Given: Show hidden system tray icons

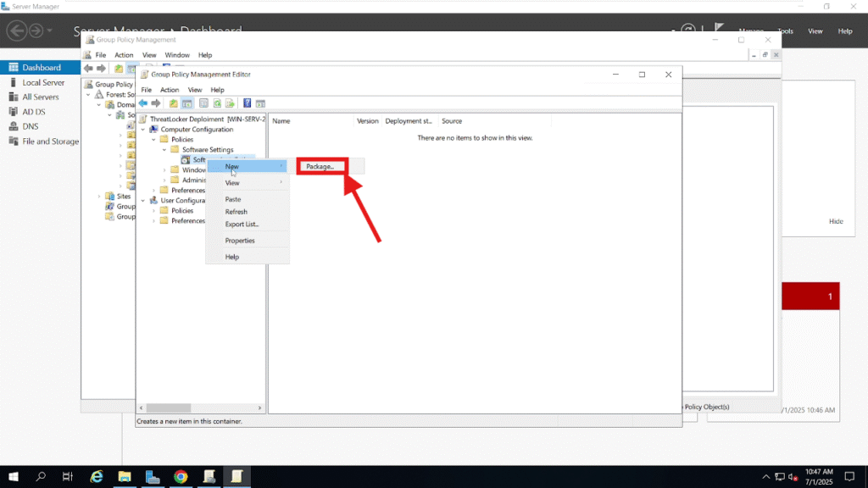Looking at the screenshot, I should point(766,476).
